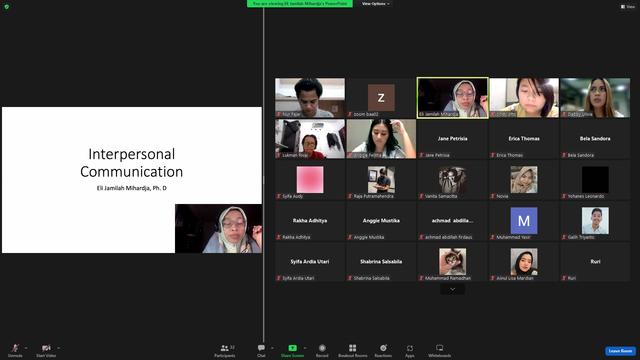The image size is (640, 360).
Task: Click Anggie Mustika's participant tile
Action: (381, 220)
